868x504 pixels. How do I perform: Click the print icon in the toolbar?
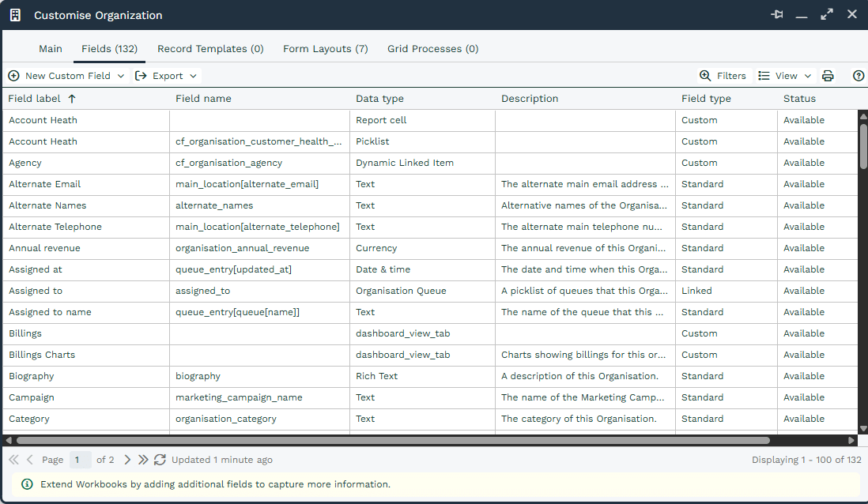[828, 76]
